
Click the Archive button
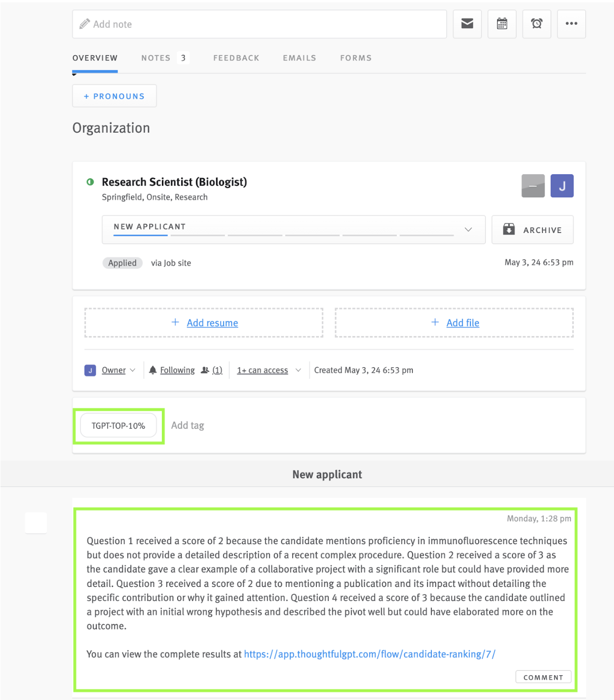[x=532, y=230]
